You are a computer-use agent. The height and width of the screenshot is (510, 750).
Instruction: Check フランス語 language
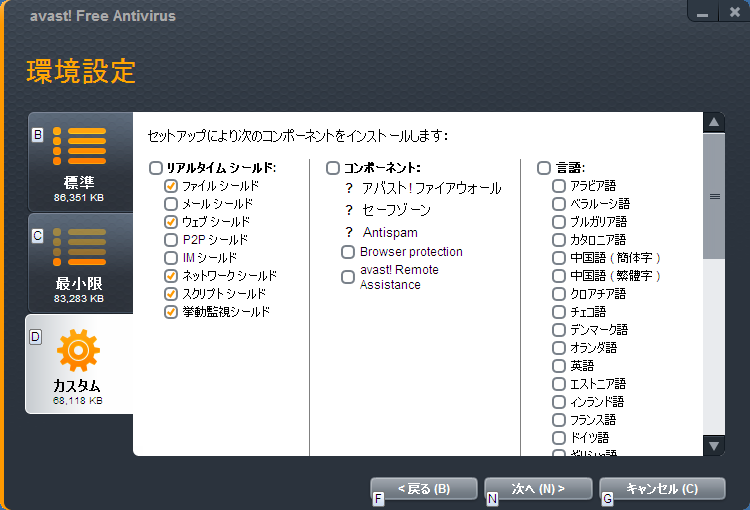point(559,420)
